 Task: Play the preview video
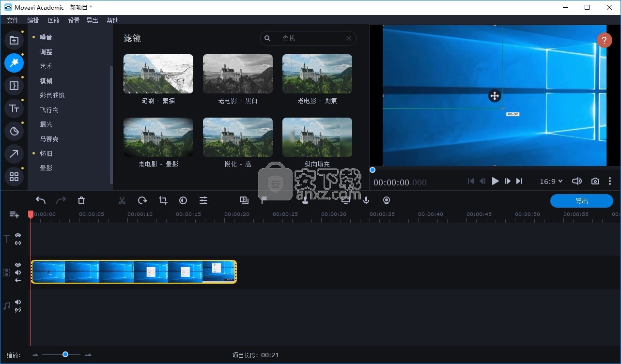[x=495, y=181]
